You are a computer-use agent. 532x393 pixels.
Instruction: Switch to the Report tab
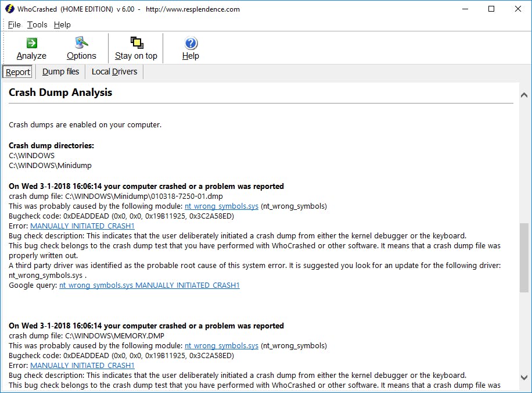click(x=17, y=72)
